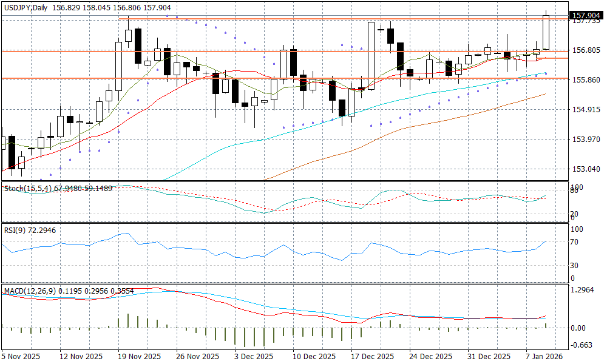Click the 19 Nov 2025 date label
Screen dimensions: 607x364
139,356
